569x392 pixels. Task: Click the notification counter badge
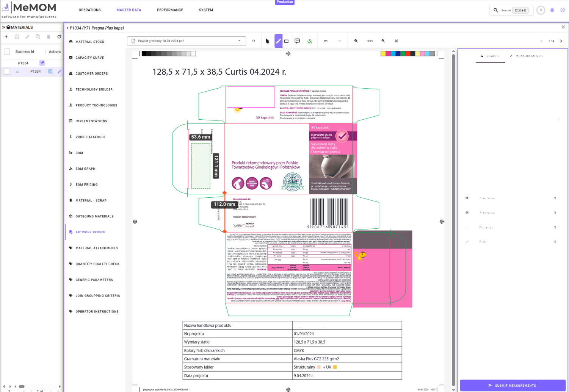pyautogui.click(x=541, y=10)
